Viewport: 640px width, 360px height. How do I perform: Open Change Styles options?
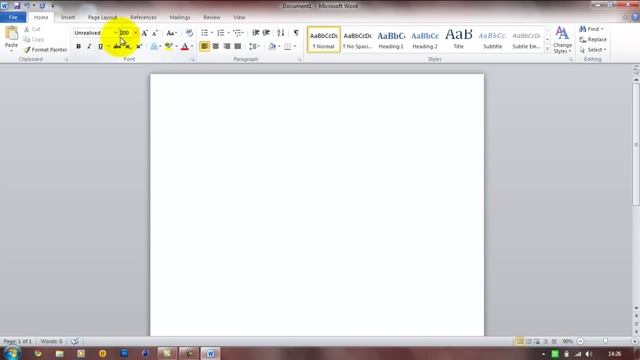point(562,40)
